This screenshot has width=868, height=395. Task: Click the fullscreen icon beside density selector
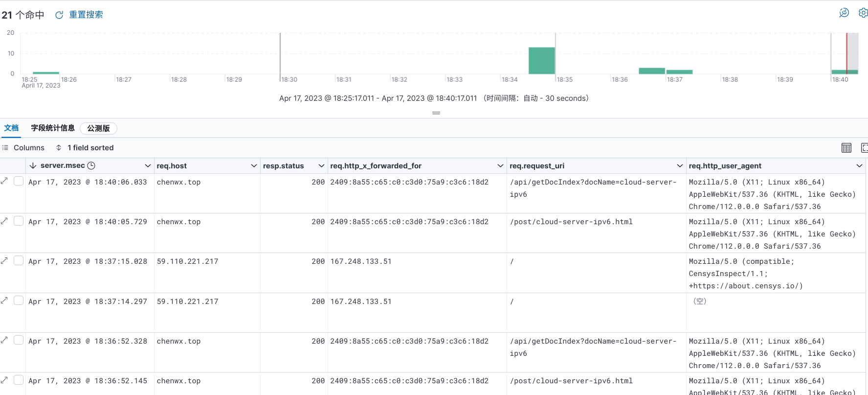pos(864,148)
